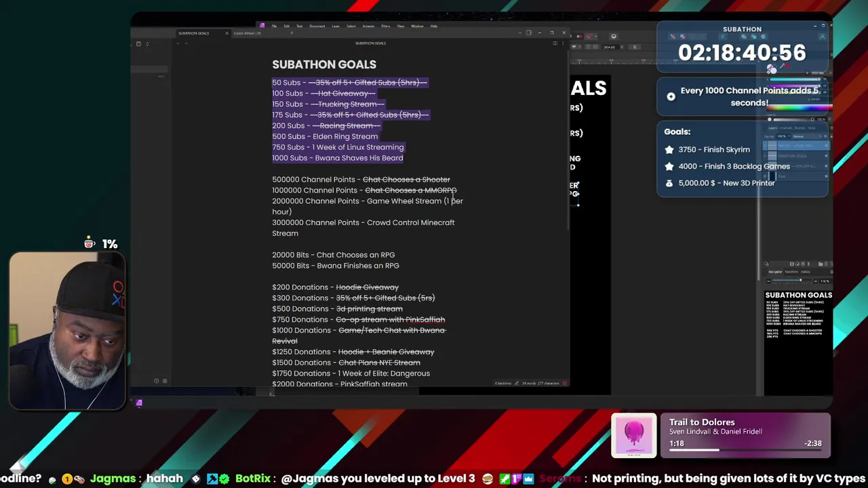Add a new tab in notes window
The height and width of the screenshot is (488, 868).
pos(292,33)
